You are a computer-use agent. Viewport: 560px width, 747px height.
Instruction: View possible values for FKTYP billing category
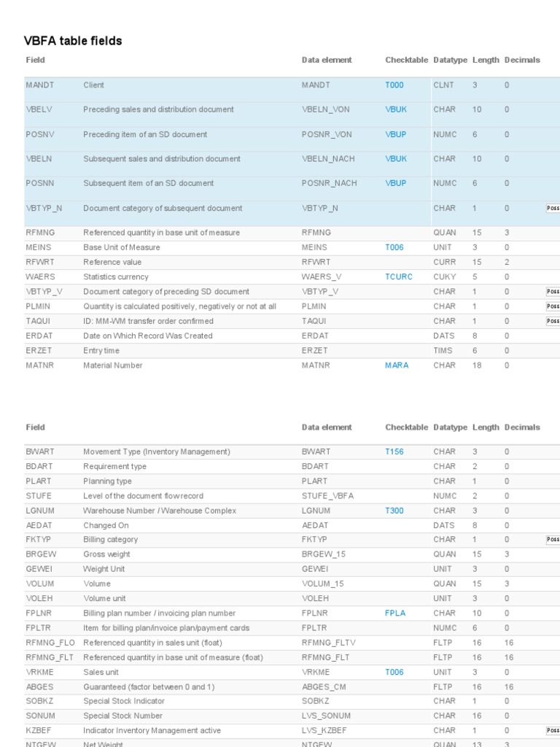click(553, 540)
